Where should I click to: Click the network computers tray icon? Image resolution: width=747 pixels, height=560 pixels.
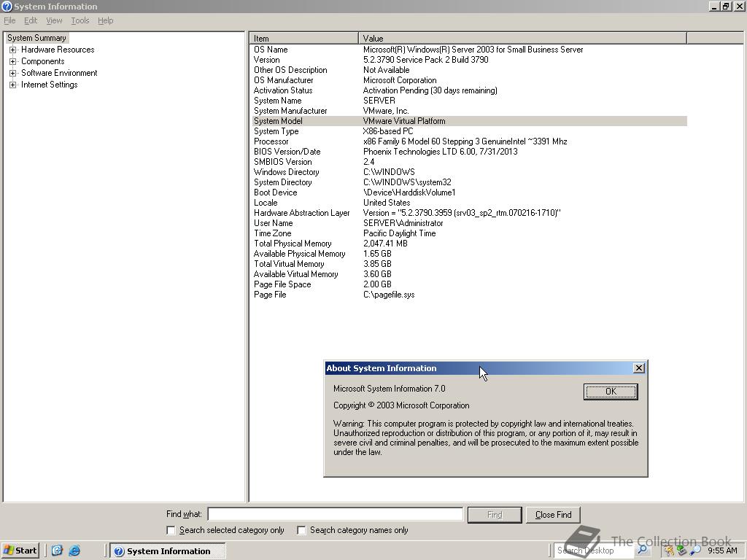click(682, 551)
